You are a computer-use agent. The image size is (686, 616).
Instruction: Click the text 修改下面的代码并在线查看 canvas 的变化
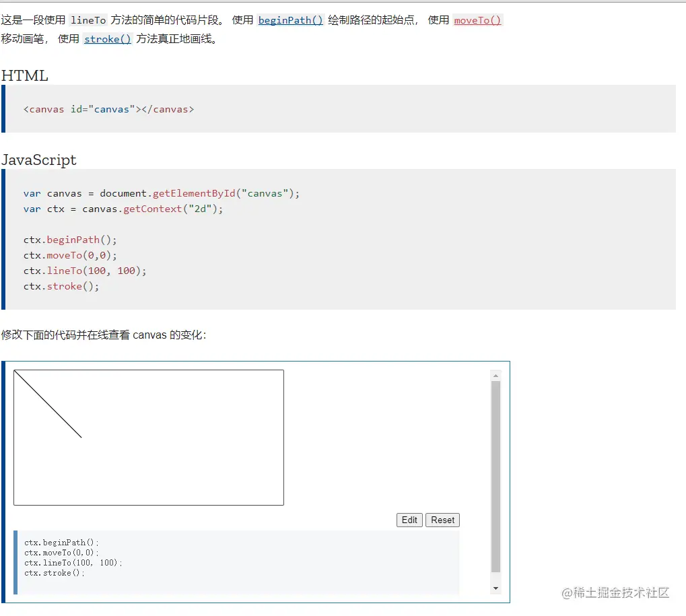tap(104, 335)
